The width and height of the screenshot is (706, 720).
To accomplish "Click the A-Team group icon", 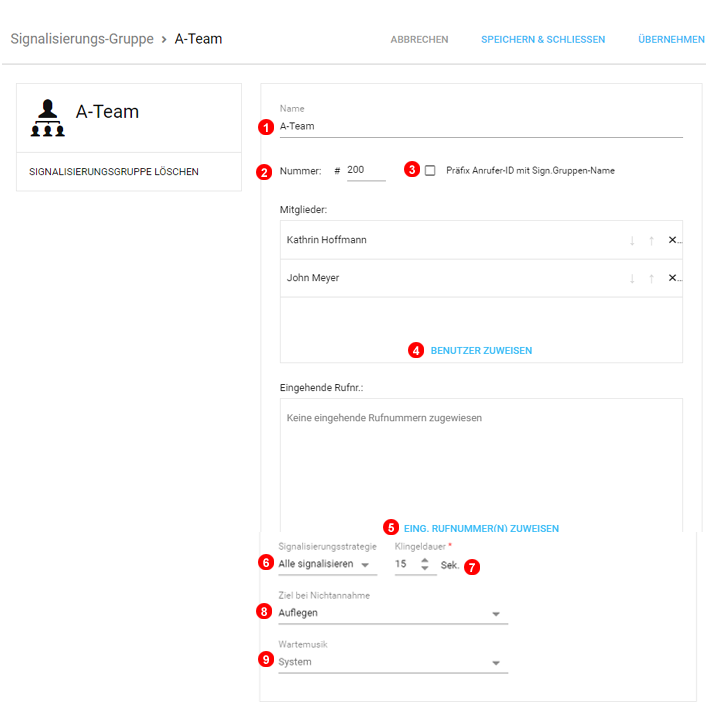I will [47, 118].
